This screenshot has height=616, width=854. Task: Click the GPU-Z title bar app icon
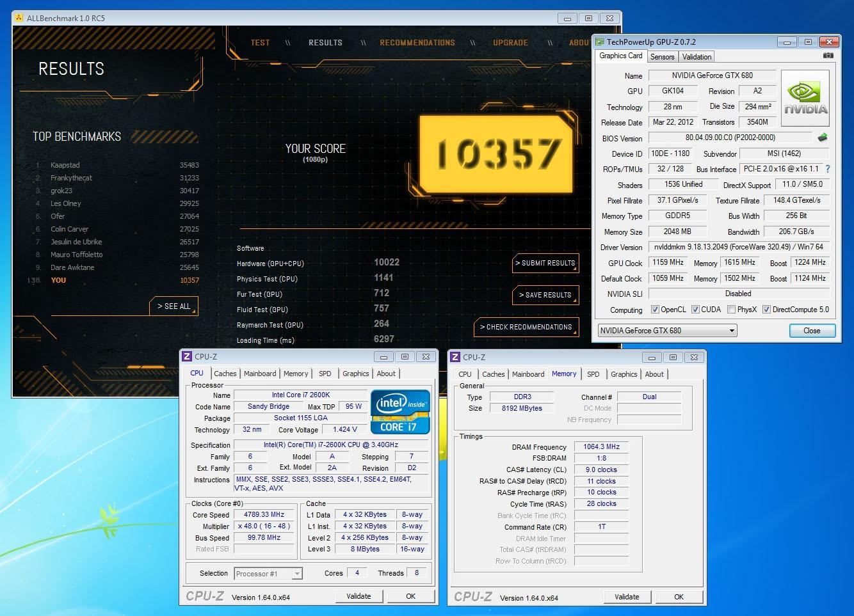click(600, 42)
